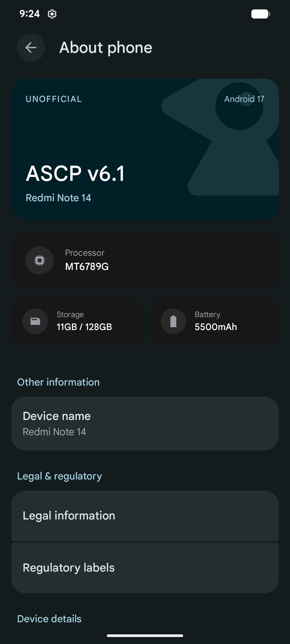
Task: Tap the status bar battery indicator
Action: tap(260, 14)
